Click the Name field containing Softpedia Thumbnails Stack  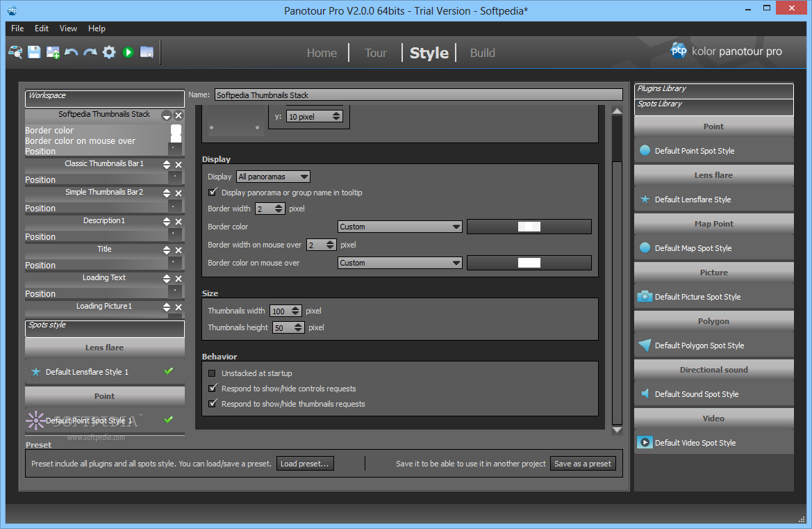point(418,95)
